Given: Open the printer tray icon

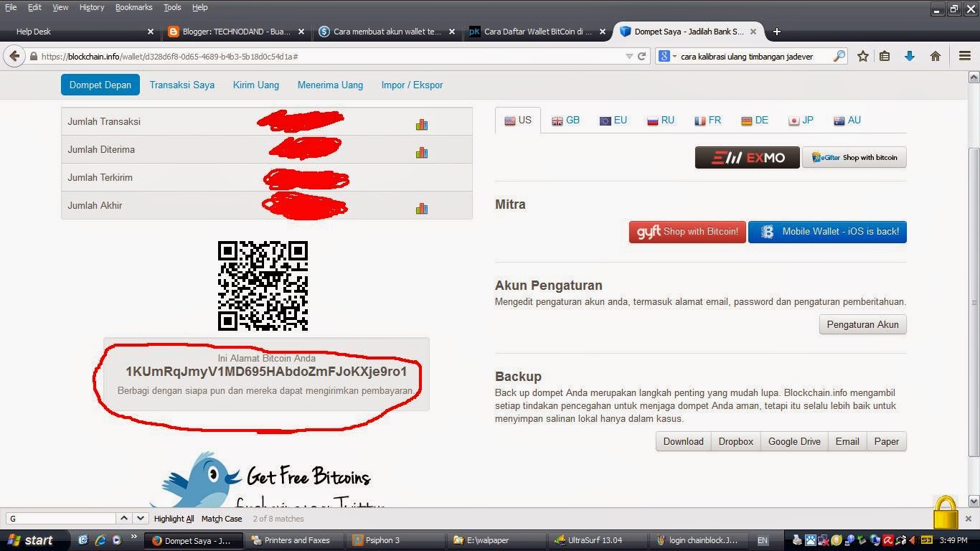Looking at the screenshot, I should [797, 540].
